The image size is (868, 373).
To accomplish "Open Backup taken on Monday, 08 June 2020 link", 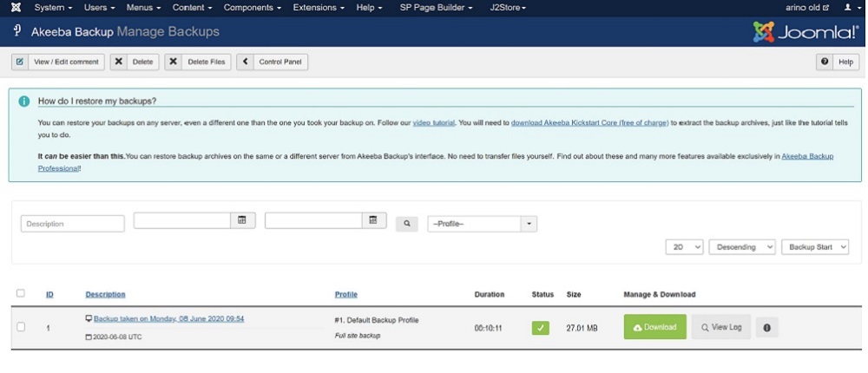I will click(169, 318).
